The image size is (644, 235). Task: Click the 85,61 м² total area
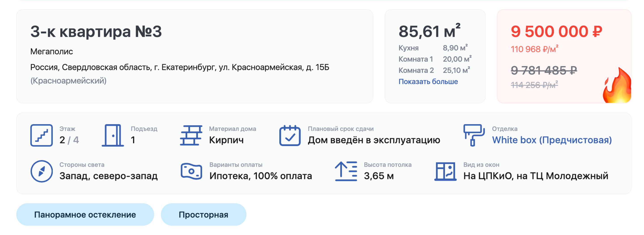(429, 32)
